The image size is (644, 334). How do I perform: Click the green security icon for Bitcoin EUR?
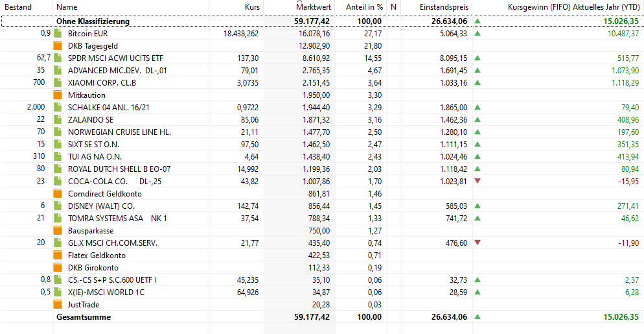coord(58,33)
